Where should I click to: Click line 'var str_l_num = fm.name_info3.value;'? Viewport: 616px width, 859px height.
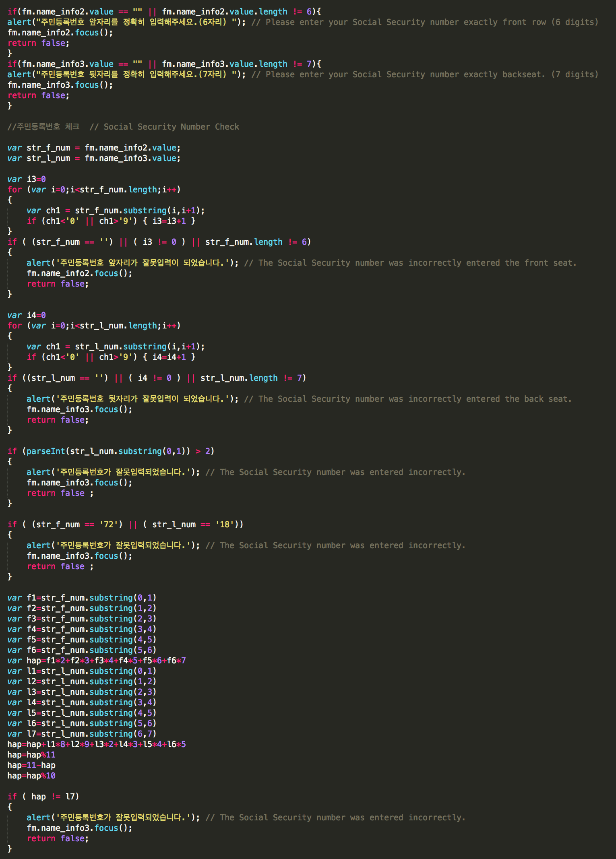(x=94, y=158)
